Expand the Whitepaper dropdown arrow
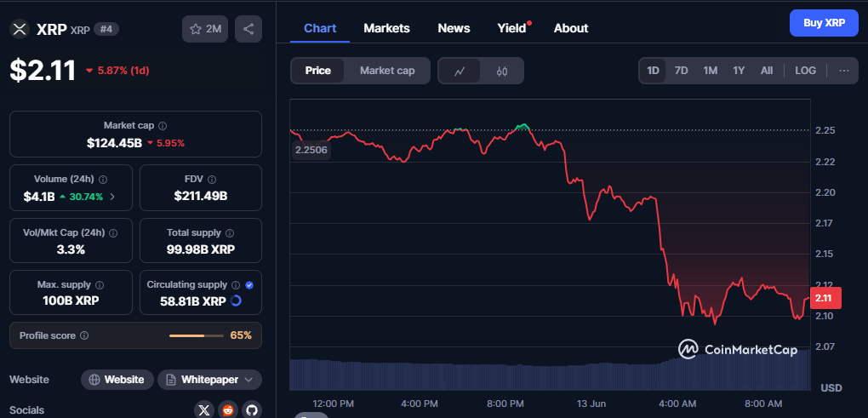868x418 pixels. 248,380
